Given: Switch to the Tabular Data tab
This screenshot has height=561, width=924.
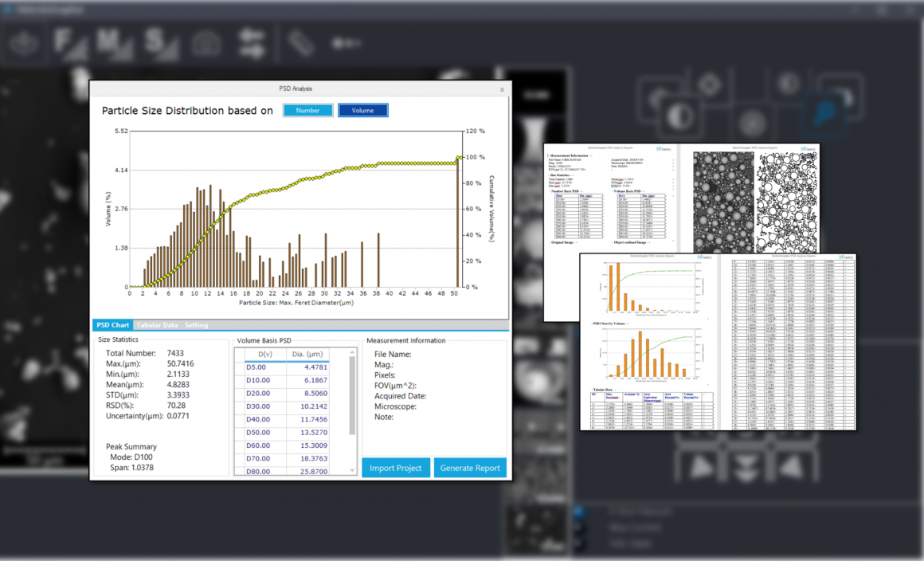Looking at the screenshot, I should point(157,324).
